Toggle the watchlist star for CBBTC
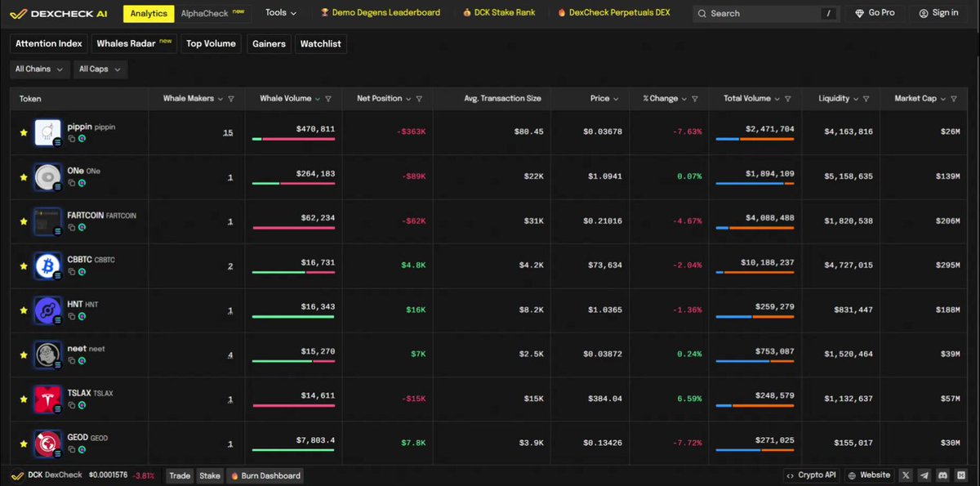Viewport: 980px width, 486px height. 24,265
